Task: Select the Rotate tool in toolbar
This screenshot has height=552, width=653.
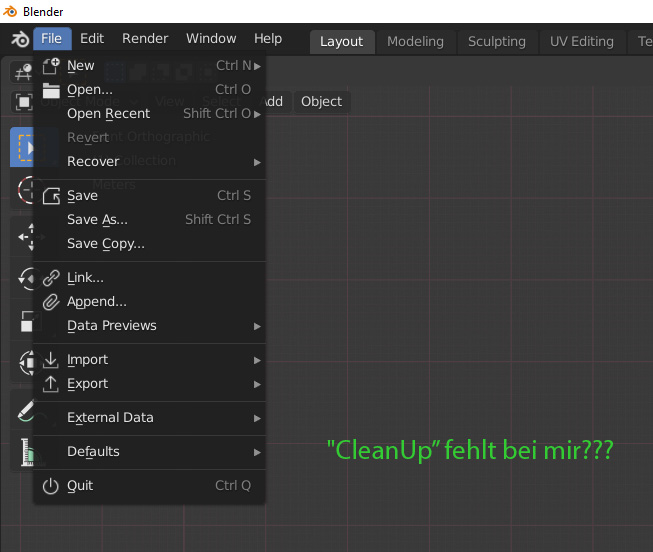Action: pyautogui.click(x=26, y=278)
